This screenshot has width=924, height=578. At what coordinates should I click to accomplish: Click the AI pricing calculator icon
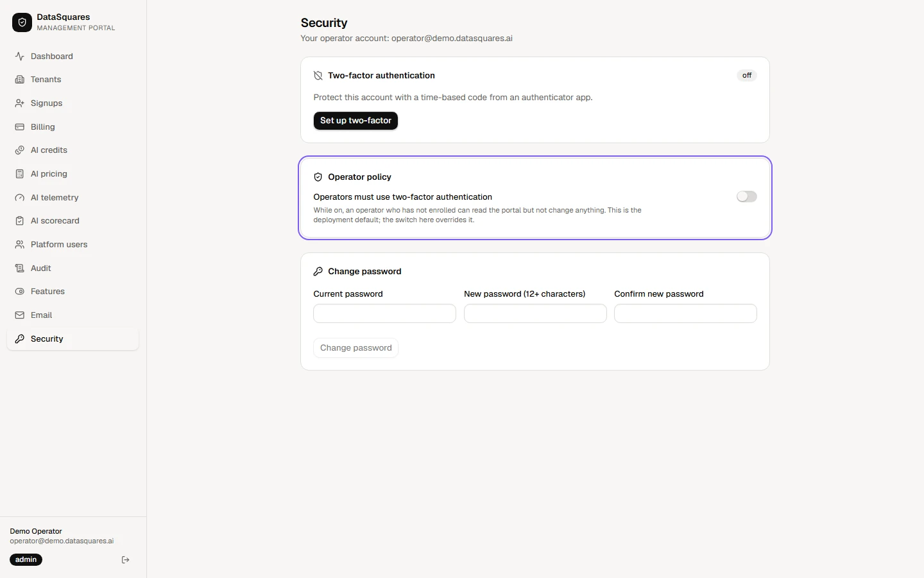(20, 174)
